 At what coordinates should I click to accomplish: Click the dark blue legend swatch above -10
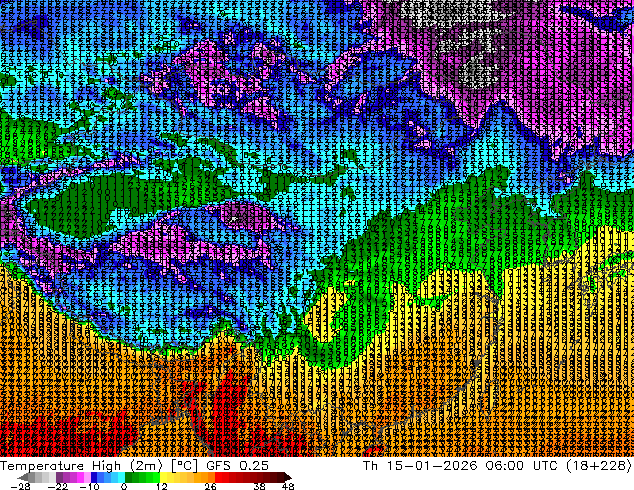(x=94, y=477)
